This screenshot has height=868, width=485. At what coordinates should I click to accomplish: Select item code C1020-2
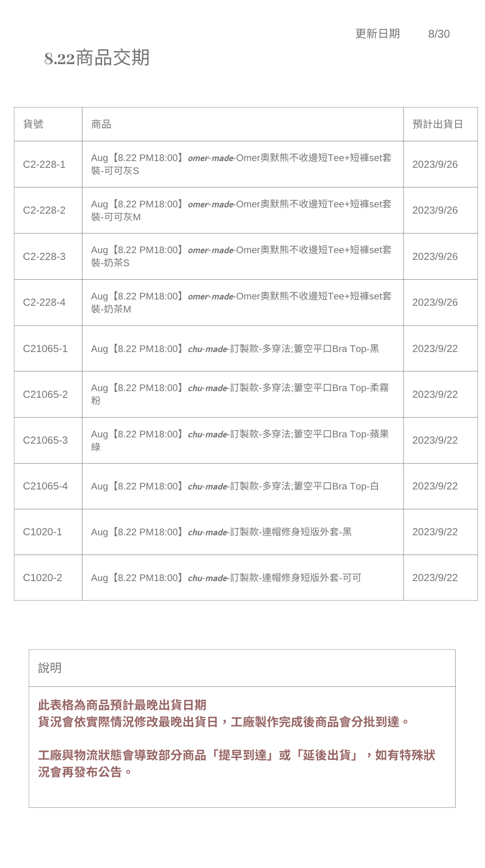coord(42,578)
